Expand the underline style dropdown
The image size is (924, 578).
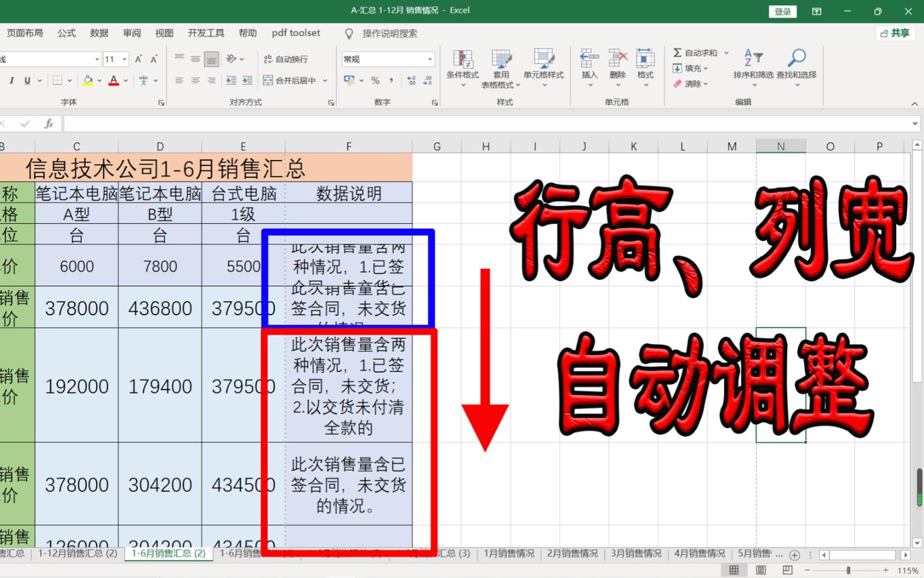pyautogui.click(x=40, y=81)
